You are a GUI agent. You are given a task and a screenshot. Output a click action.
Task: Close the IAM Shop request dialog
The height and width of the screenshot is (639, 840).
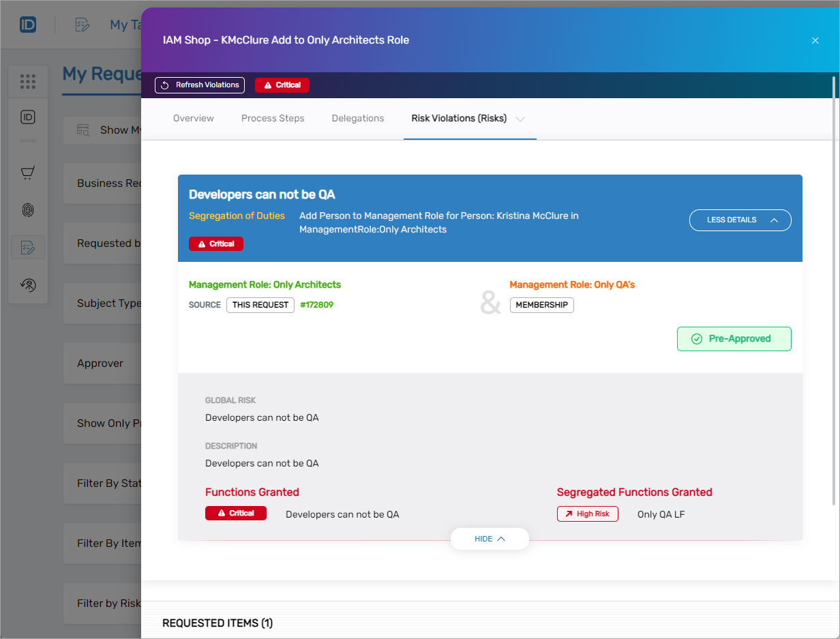click(x=815, y=40)
